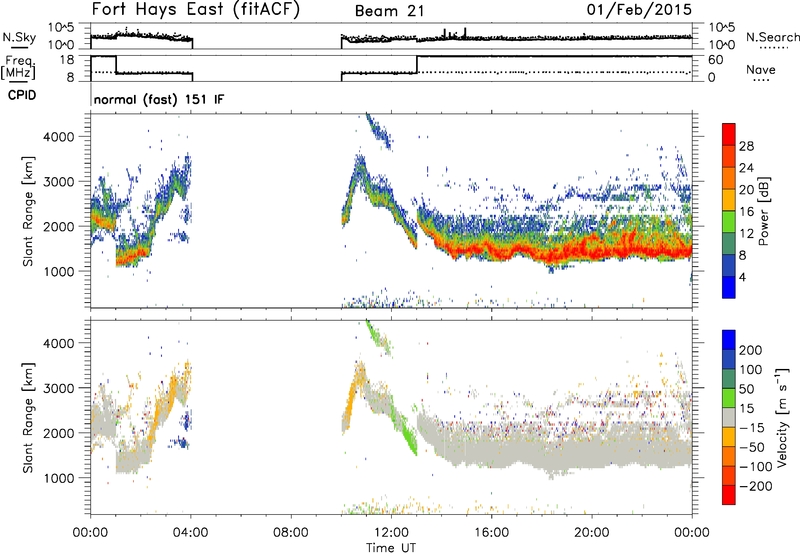Image resolution: width=800 pixels, height=554 pixels.
Task: Click the 'Freq. [MHz]' axis label
Action: [19, 67]
